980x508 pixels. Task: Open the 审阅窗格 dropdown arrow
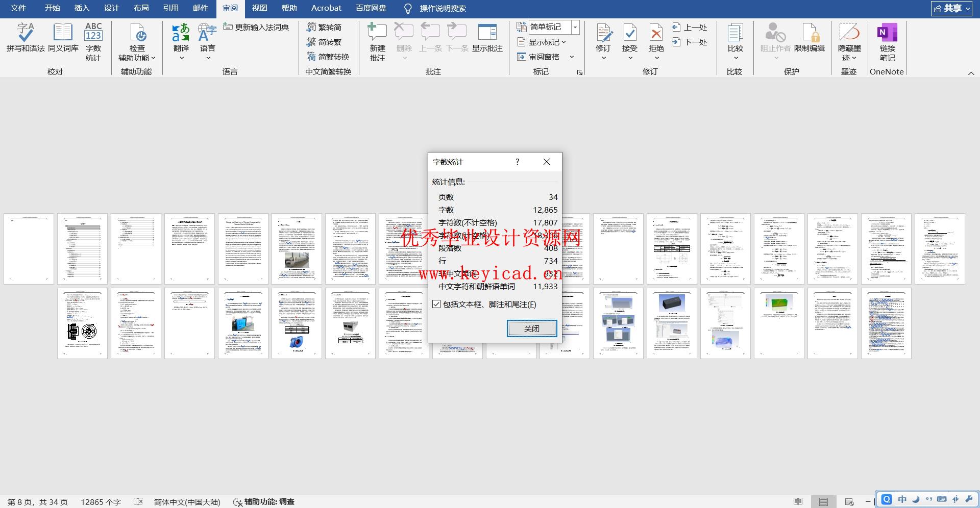[572, 57]
